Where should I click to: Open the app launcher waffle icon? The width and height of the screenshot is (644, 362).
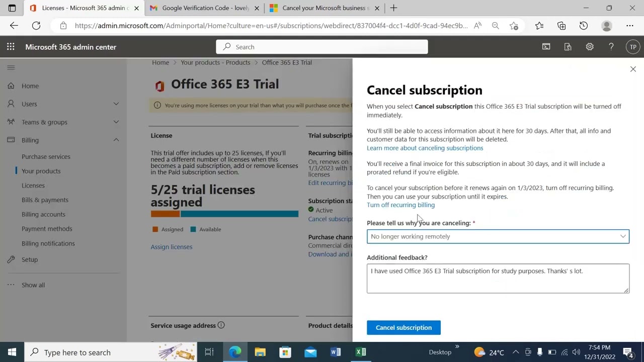pyautogui.click(x=11, y=47)
